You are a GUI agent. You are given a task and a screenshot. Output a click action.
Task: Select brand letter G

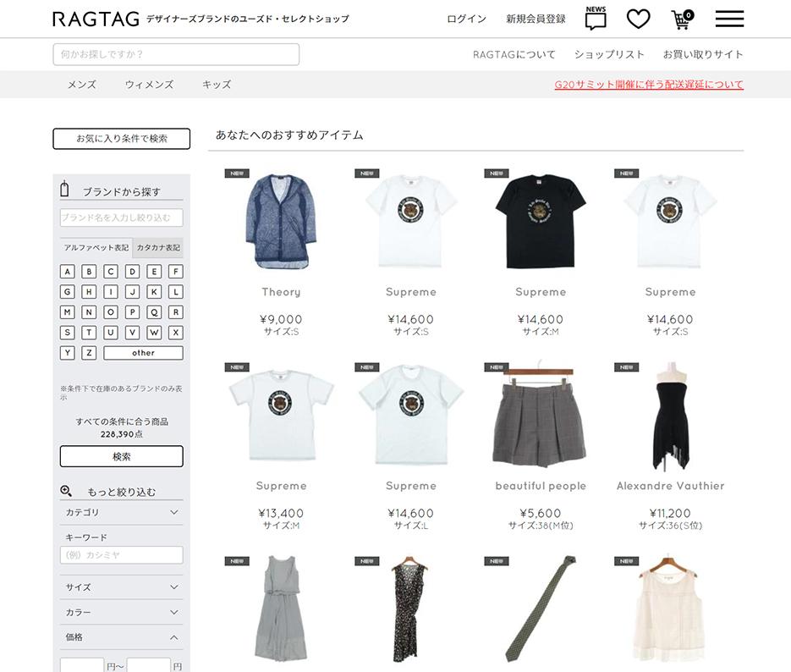67,292
